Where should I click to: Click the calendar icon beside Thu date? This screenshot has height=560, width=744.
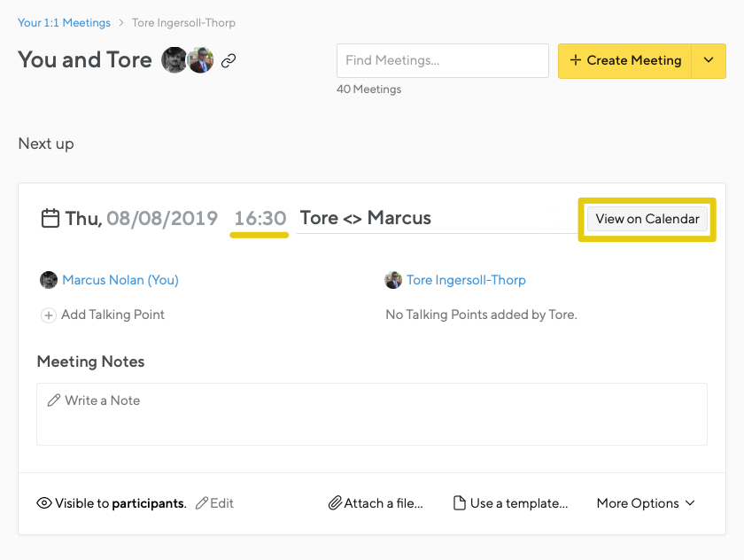50,218
